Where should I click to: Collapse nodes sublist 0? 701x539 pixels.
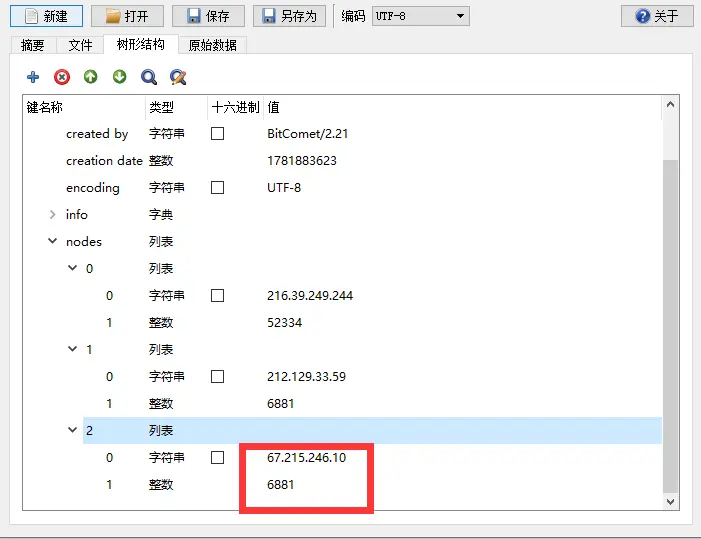click(x=72, y=268)
